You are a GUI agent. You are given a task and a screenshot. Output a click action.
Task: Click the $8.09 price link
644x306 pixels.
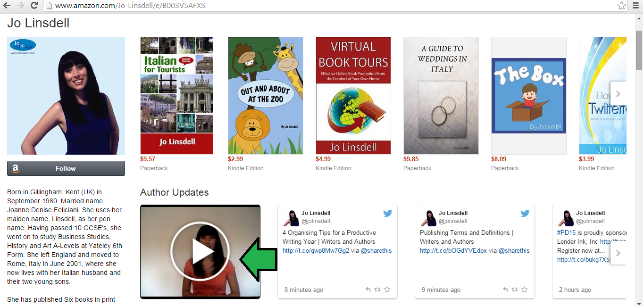click(499, 159)
